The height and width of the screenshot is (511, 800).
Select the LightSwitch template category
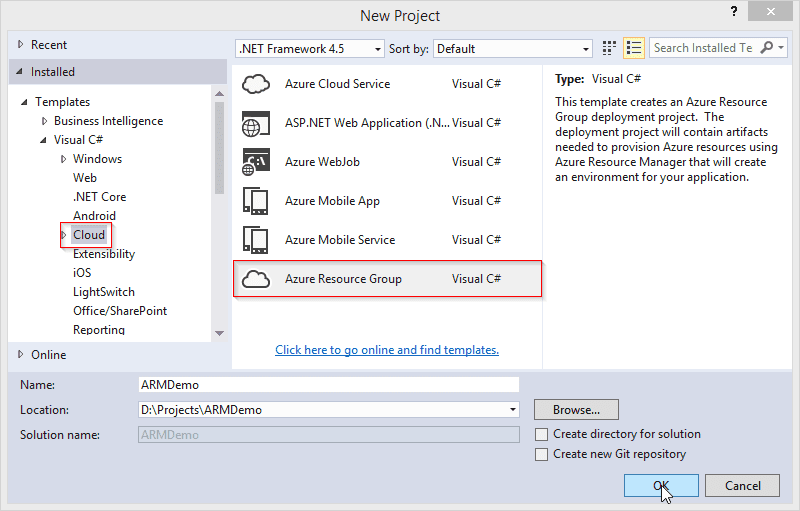[x=104, y=292]
